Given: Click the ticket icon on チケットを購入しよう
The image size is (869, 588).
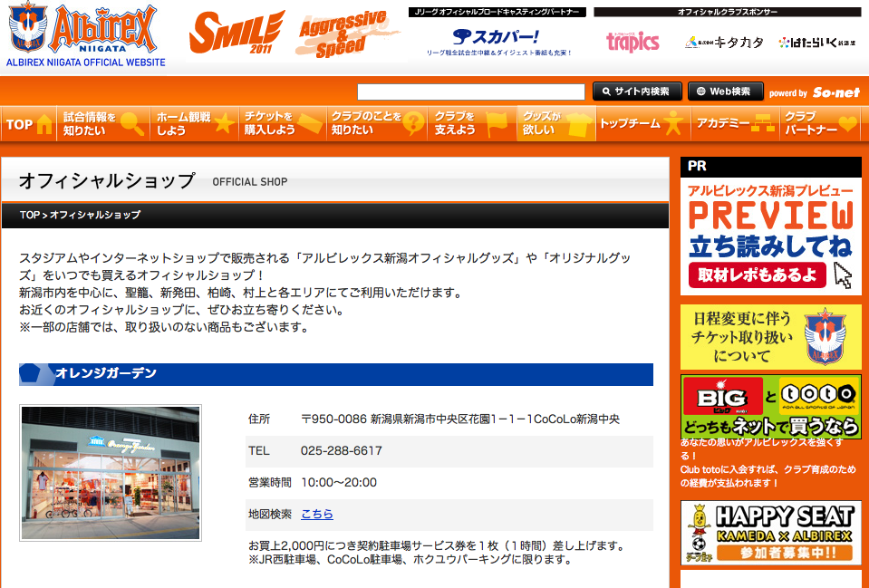Looking at the screenshot, I should 310,124.
